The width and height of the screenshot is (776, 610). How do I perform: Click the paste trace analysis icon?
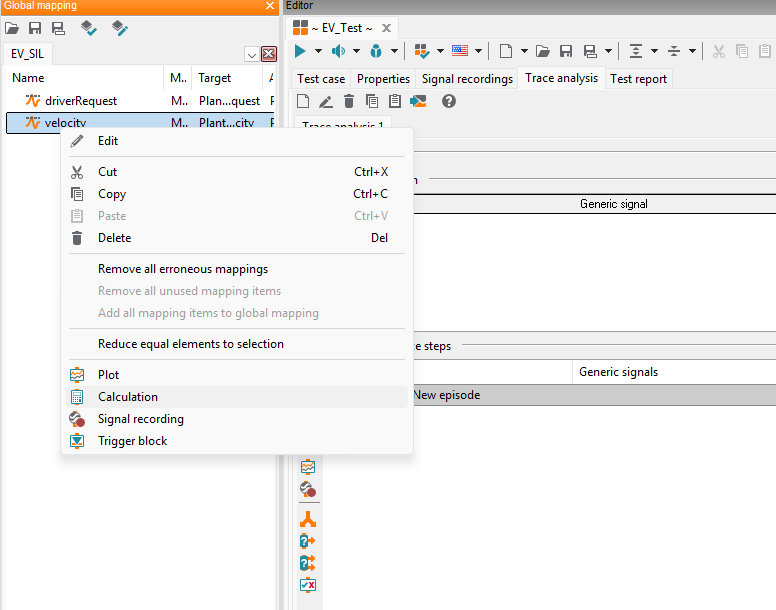coord(395,101)
